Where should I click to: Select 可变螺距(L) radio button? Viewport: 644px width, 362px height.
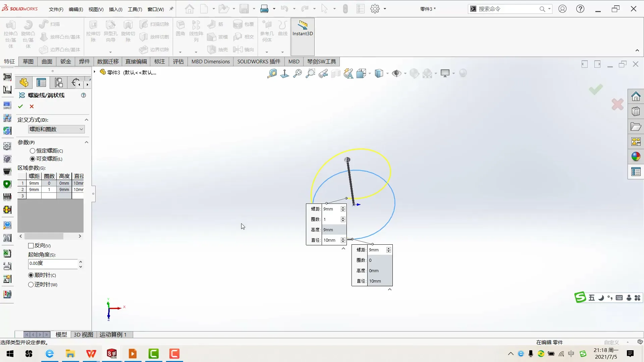coord(32,159)
